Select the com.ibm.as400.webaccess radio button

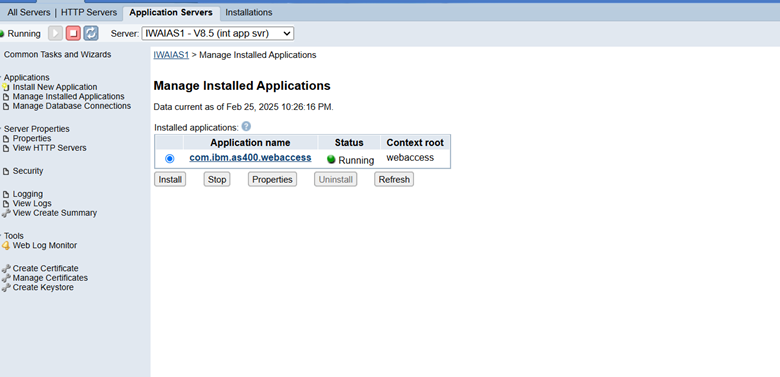(170, 158)
